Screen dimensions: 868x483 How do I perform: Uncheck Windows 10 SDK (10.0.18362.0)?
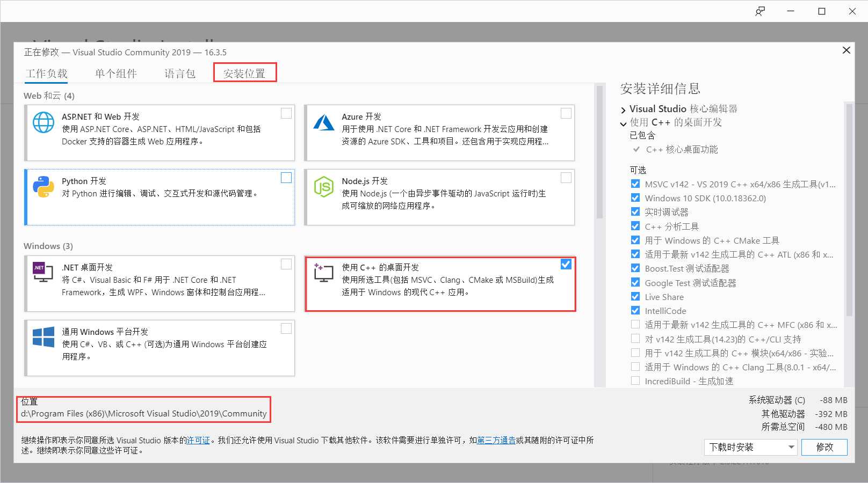[635, 197]
